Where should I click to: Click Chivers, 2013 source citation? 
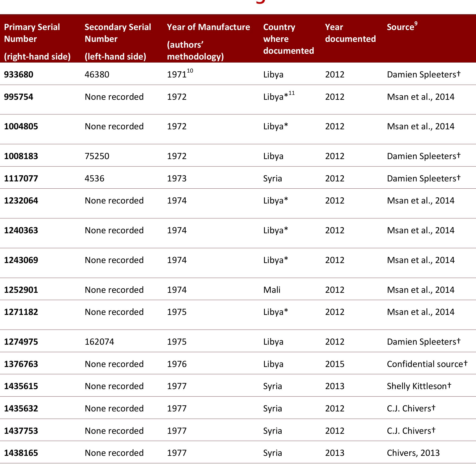(x=413, y=453)
